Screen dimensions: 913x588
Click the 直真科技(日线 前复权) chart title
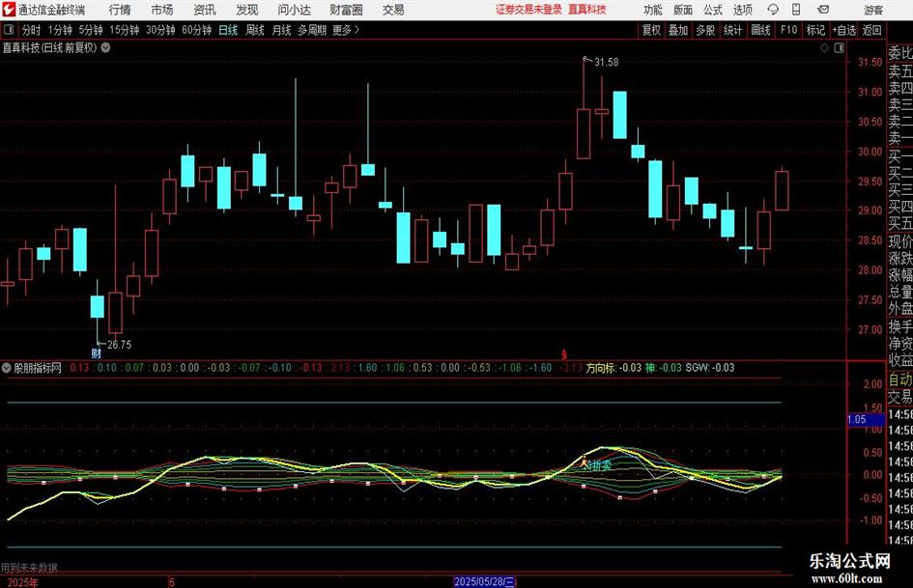tap(49, 47)
